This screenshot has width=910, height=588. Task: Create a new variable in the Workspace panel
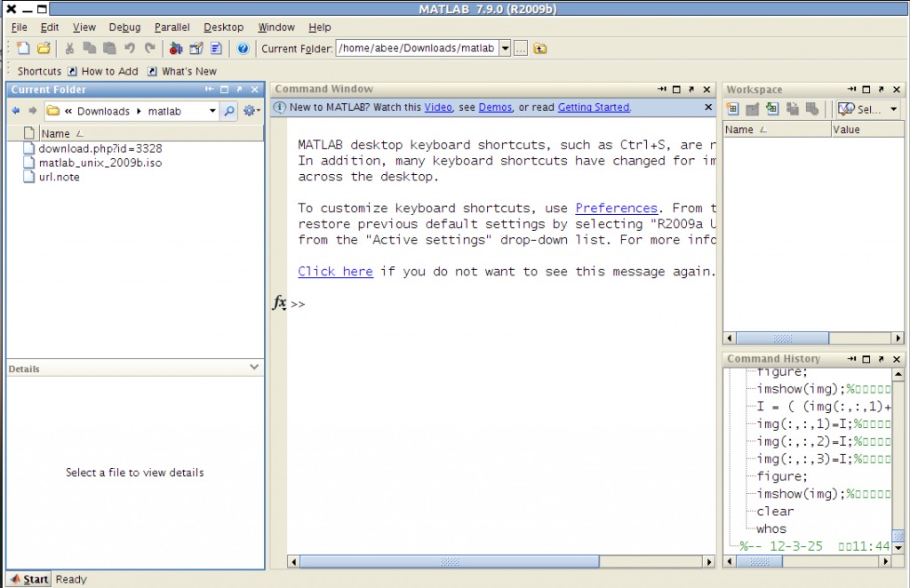pyautogui.click(x=733, y=108)
